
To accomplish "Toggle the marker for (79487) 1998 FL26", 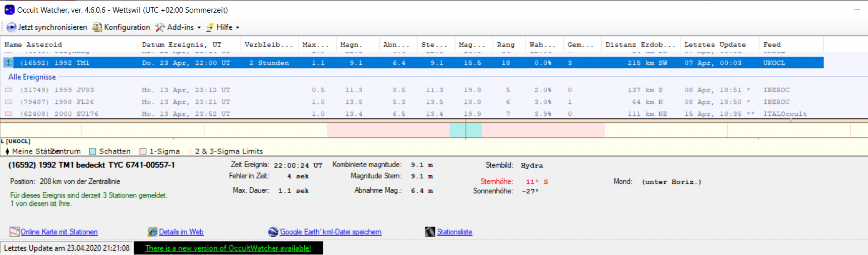I will tap(9, 102).
